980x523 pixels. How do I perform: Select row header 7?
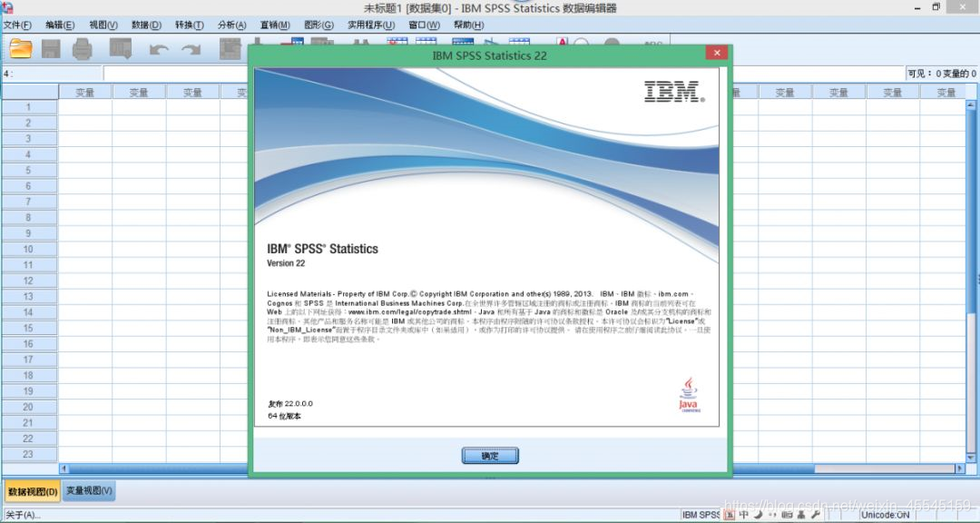pos(29,202)
